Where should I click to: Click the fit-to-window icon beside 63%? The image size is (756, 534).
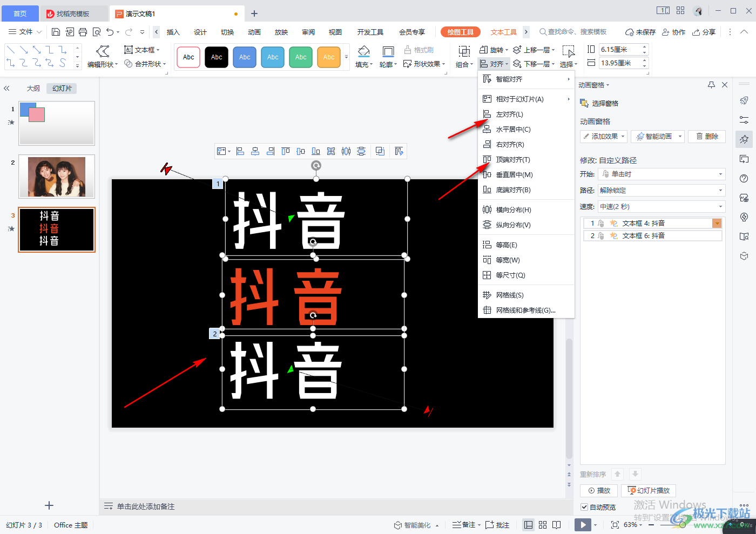pyautogui.click(x=615, y=525)
